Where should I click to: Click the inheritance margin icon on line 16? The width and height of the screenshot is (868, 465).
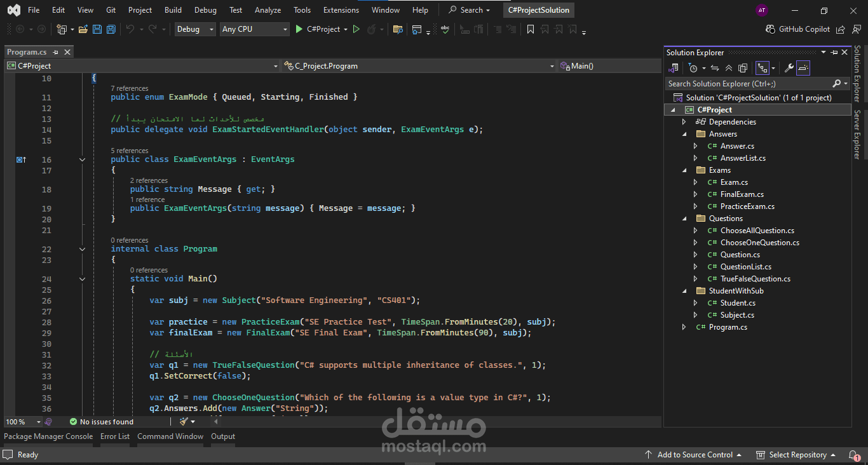point(21,159)
